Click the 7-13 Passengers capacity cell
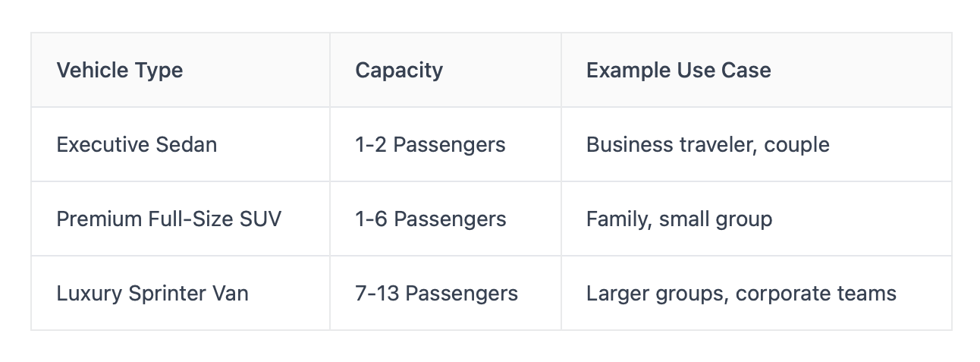Viewport: 980px width, 362px height. (436, 294)
